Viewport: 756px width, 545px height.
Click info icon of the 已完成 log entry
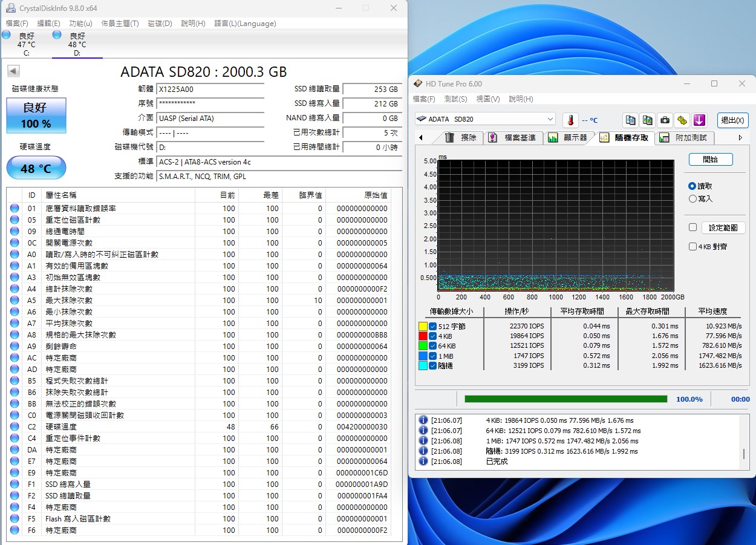[423, 462]
